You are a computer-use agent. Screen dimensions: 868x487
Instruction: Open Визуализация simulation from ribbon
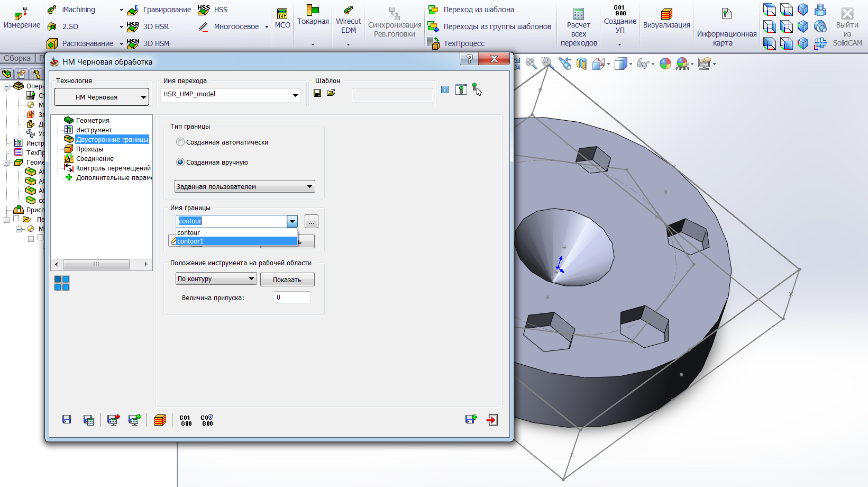pyautogui.click(x=666, y=19)
